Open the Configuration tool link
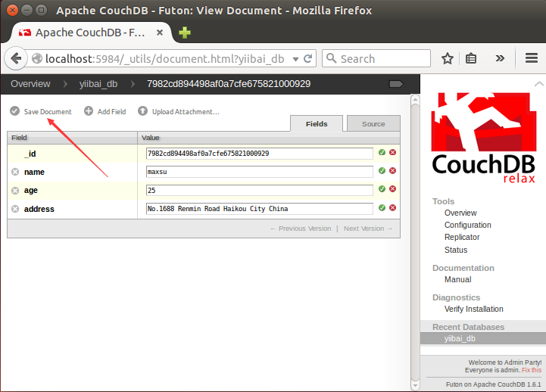 [x=467, y=225]
